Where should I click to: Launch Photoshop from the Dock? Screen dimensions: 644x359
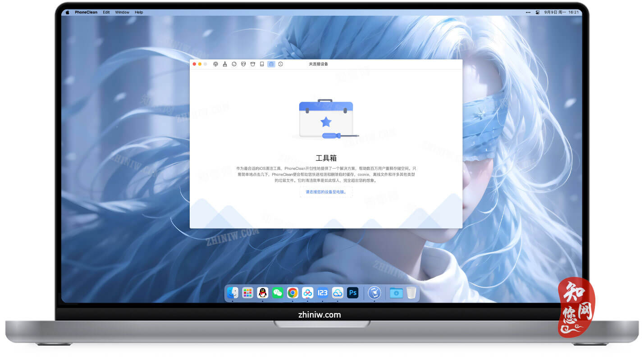coord(353,293)
